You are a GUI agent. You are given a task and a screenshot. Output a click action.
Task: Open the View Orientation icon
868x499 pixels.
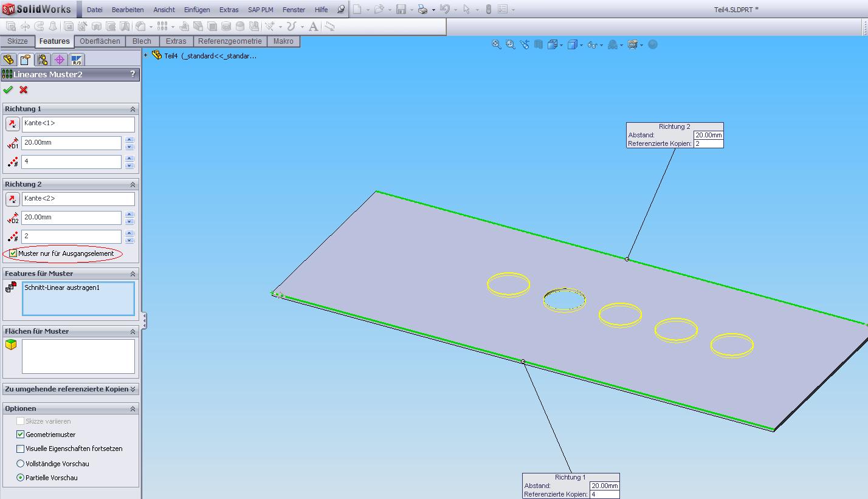coord(553,44)
